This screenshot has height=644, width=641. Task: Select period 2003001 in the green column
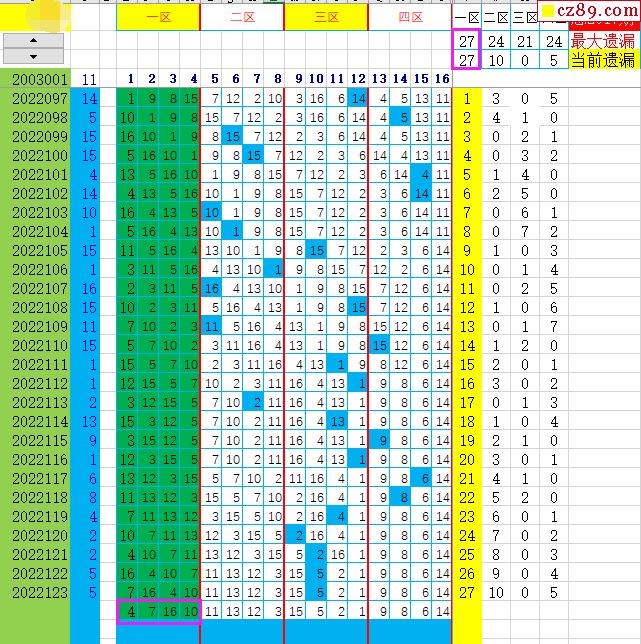[x=40, y=79]
